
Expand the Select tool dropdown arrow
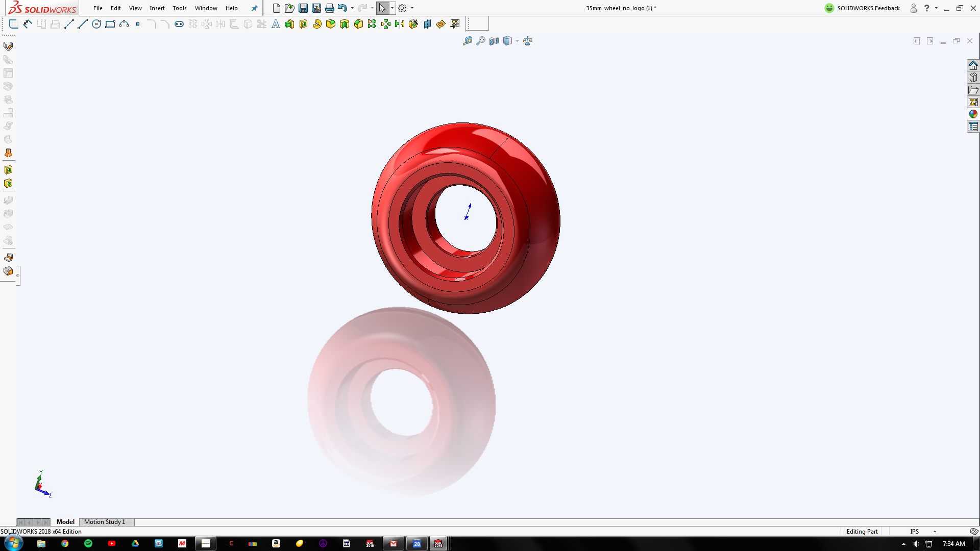(x=392, y=8)
